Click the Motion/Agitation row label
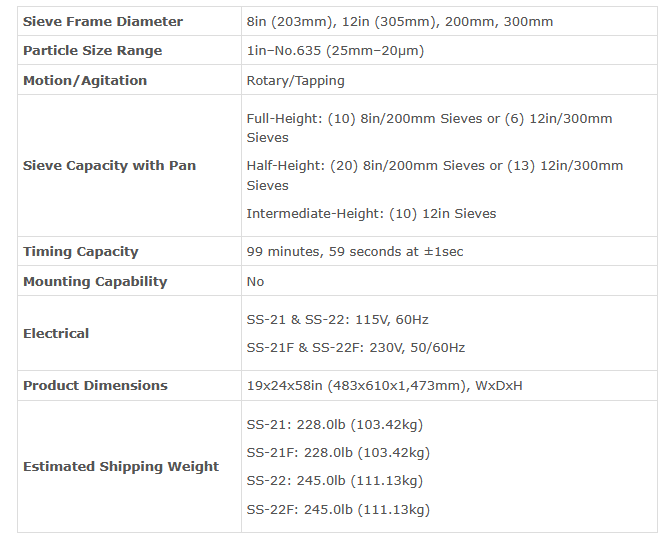 [85, 80]
